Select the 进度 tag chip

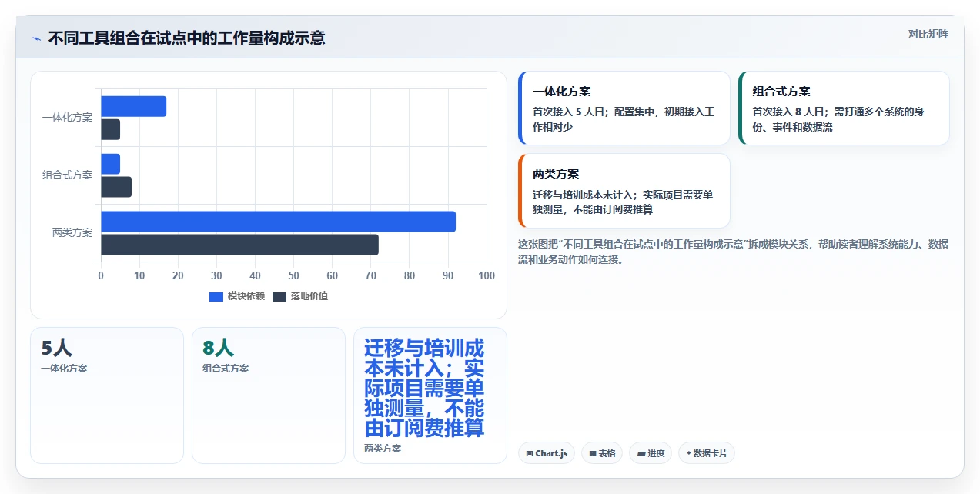coord(651,453)
